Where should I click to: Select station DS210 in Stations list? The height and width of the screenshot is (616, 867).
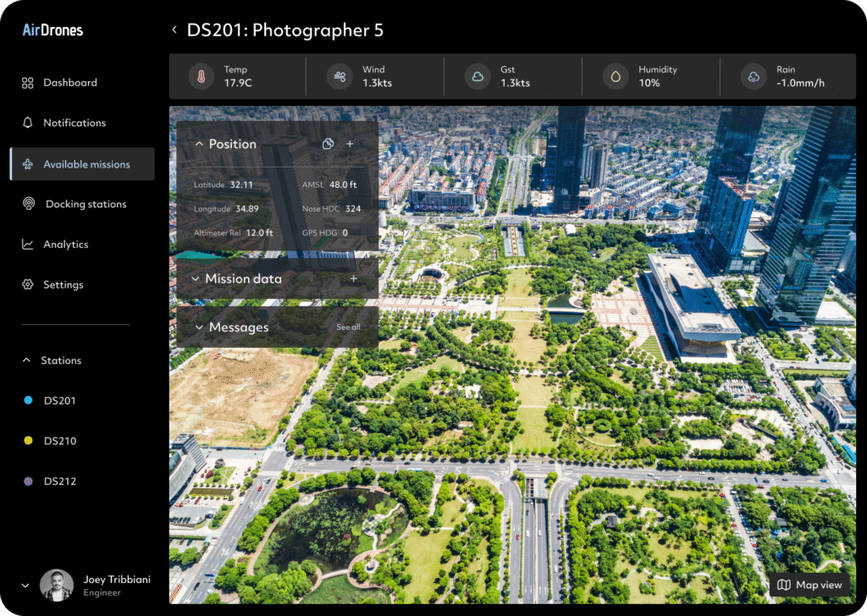pyautogui.click(x=59, y=441)
